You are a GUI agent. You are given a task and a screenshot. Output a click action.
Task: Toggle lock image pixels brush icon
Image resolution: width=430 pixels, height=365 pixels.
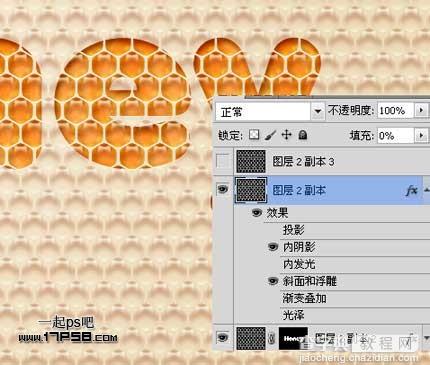click(x=271, y=135)
